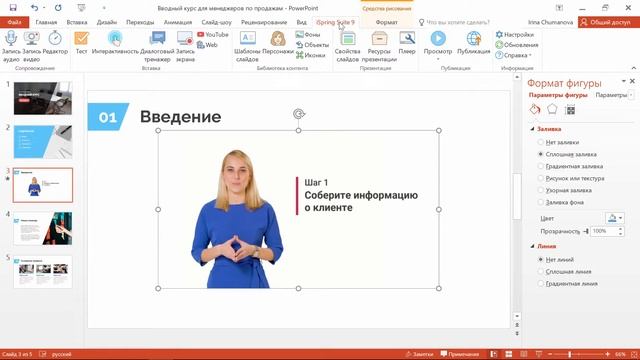Switch to the Главная tab
640x360 pixels.
click(46, 22)
